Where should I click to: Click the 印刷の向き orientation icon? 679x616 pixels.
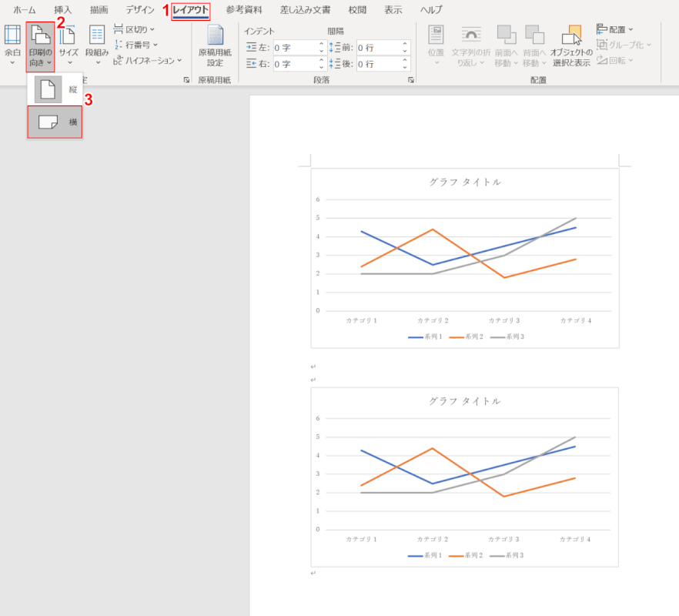(x=40, y=45)
